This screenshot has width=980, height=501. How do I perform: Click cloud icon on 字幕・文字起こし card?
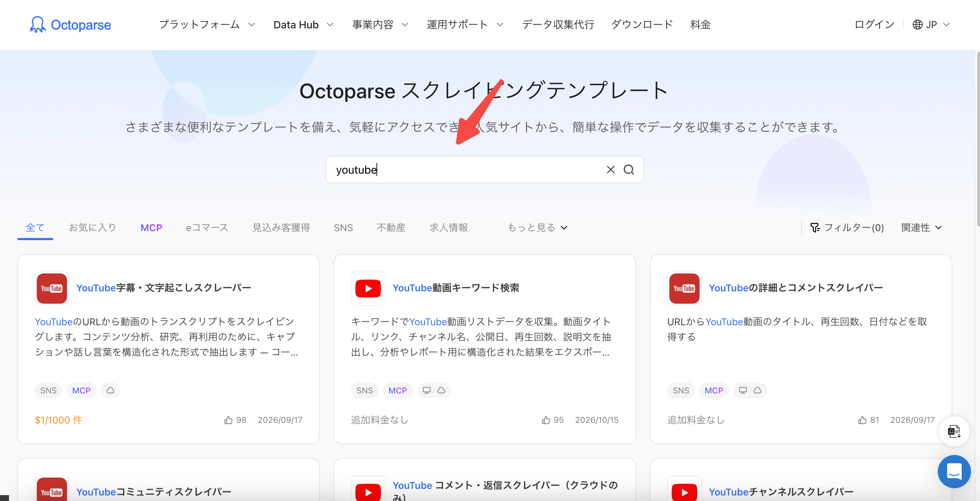(x=110, y=390)
